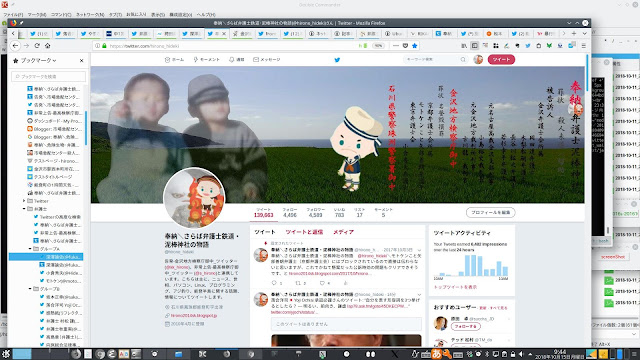This screenshot has height=360, width=640.
Task: Select the highlighted 深澤諭史 bookmark
Action: [46, 257]
